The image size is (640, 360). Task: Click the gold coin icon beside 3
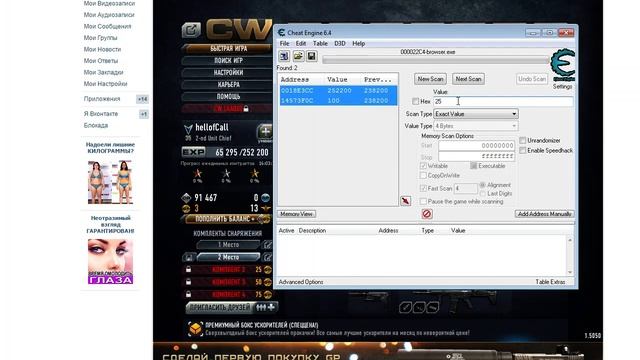tap(186, 209)
